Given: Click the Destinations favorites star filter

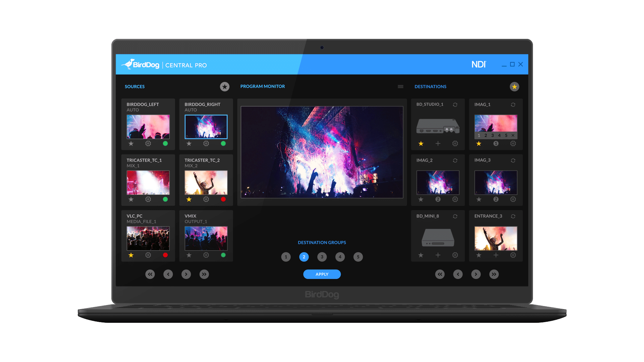Looking at the screenshot, I should pos(515,87).
